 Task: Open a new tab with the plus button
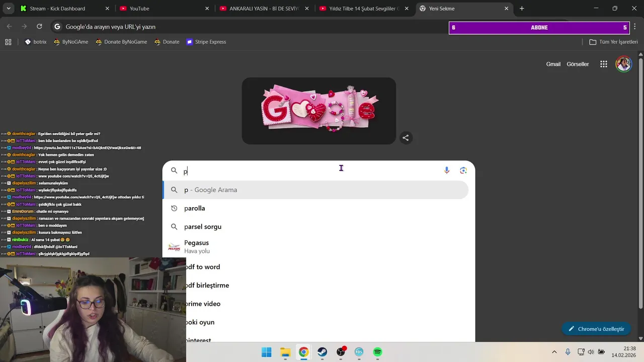pos(522,9)
